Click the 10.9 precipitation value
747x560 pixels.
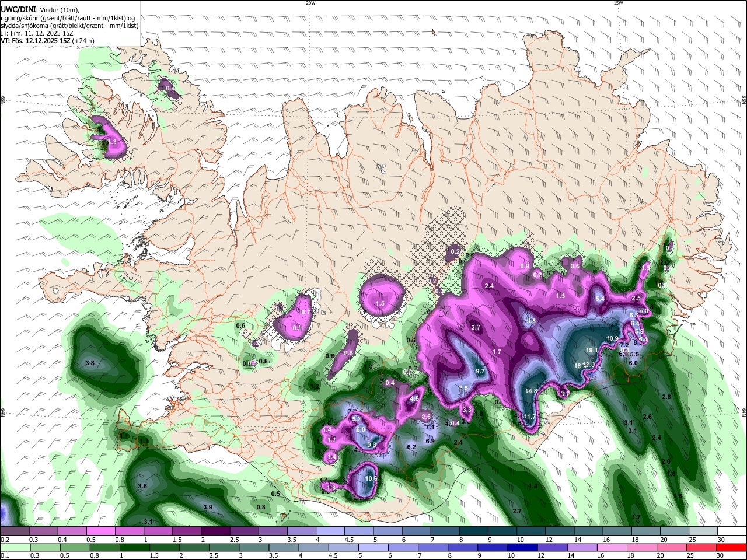click(x=612, y=339)
